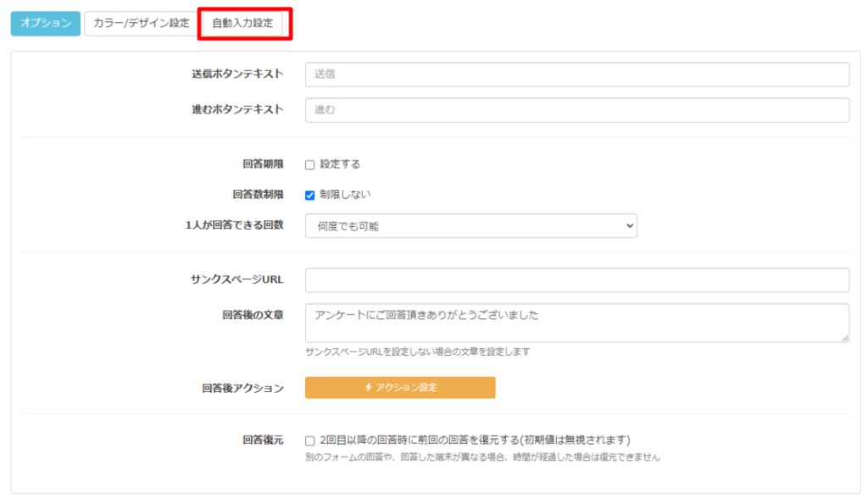The image size is (868, 498).
Task: Click the 回答数制限 label
Action: coord(258,195)
